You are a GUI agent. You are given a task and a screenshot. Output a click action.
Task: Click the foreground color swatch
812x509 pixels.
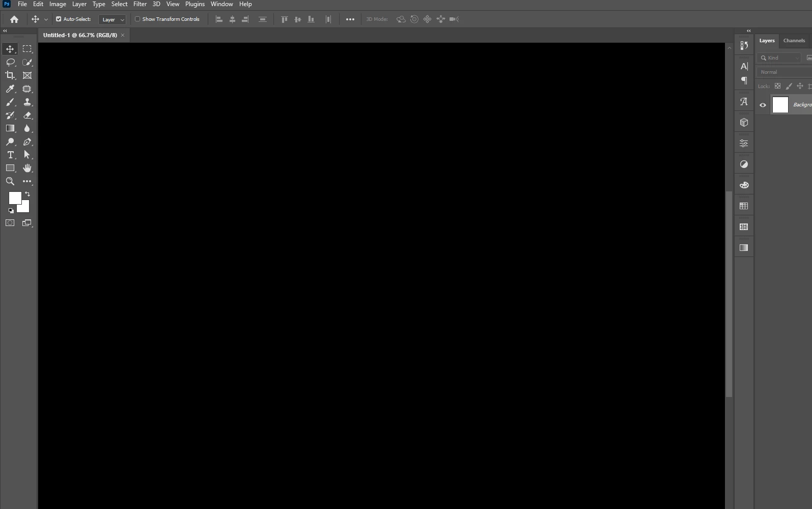14,197
